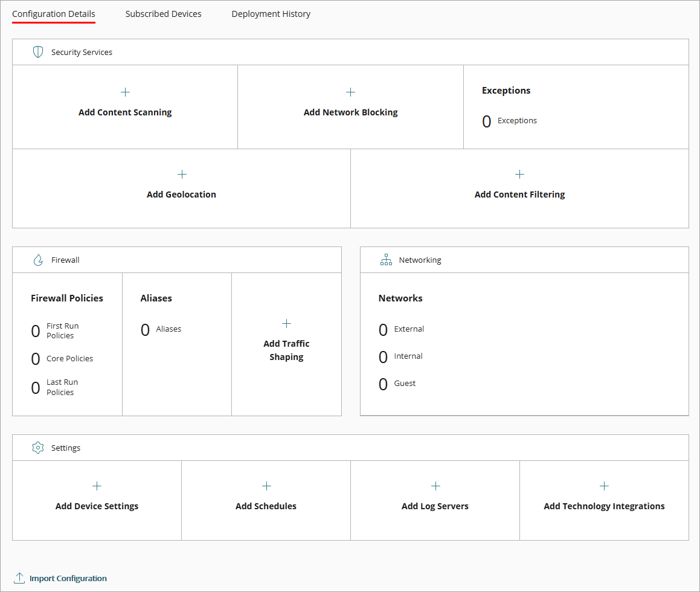Viewport: 700px width, 592px height.
Task: Click Add Device Settings
Action: pos(97,506)
